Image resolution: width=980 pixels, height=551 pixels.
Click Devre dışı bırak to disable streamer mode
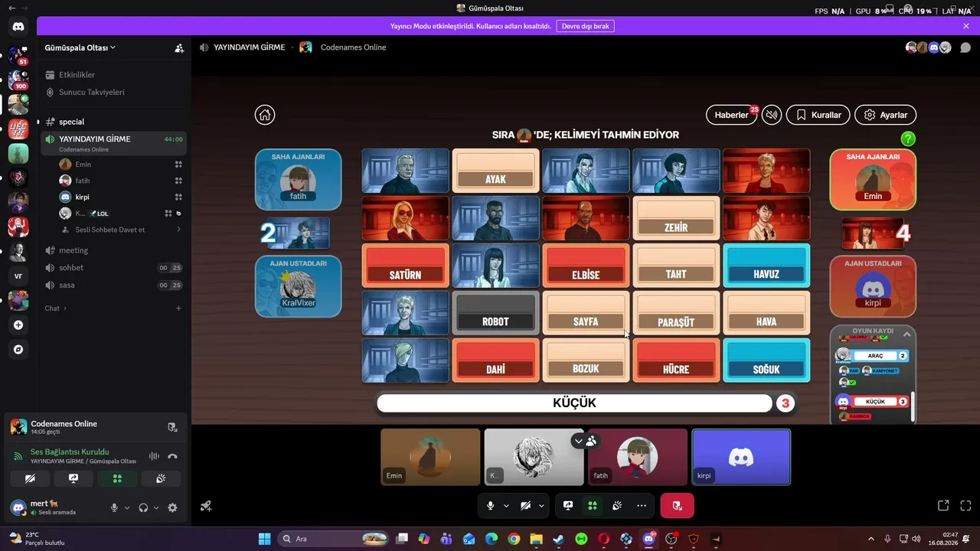[x=585, y=26]
